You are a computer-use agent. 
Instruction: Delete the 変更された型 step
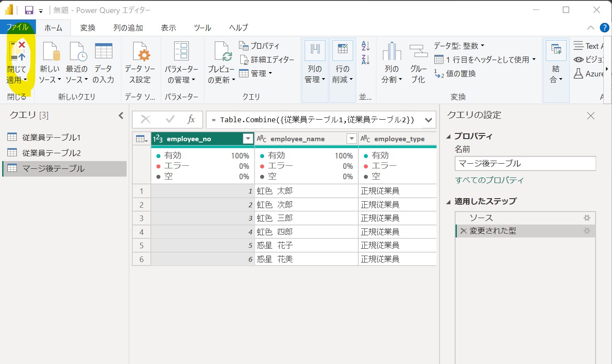(x=463, y=231)
